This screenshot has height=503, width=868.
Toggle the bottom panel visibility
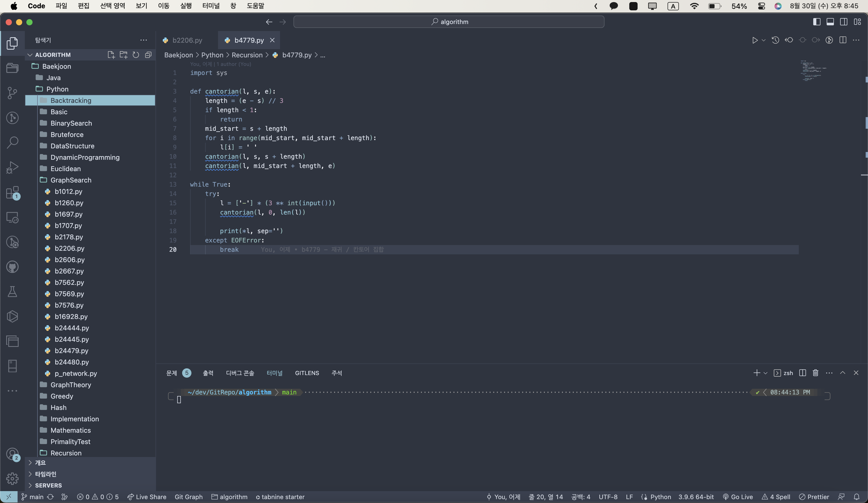tap(830, 22)
